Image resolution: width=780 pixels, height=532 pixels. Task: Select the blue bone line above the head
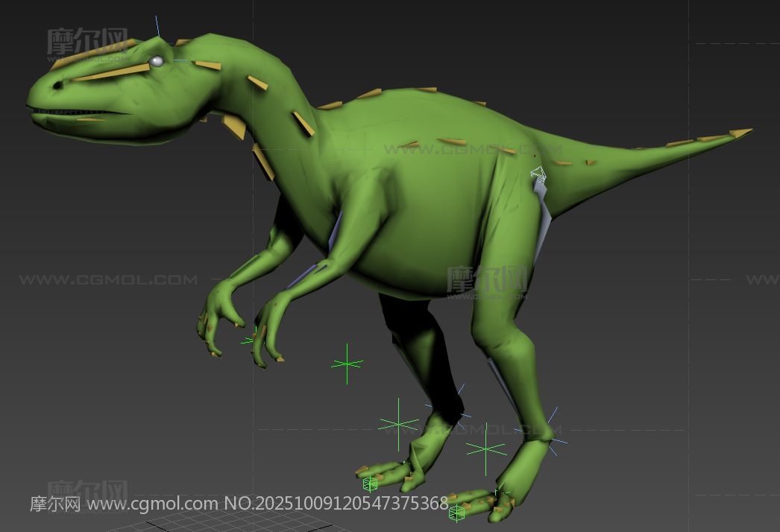[x=158, y=26]
